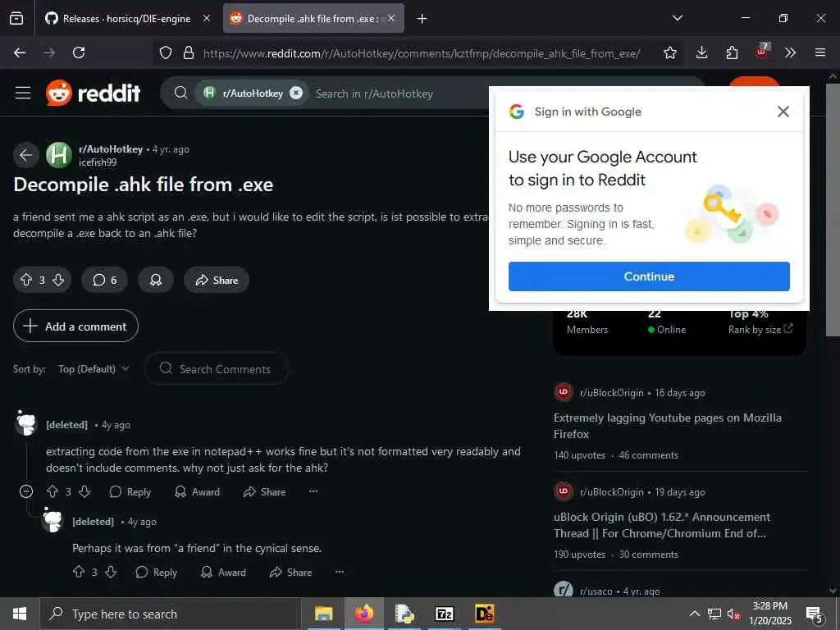Go back to previous page in browser

[x=20, y=52]
